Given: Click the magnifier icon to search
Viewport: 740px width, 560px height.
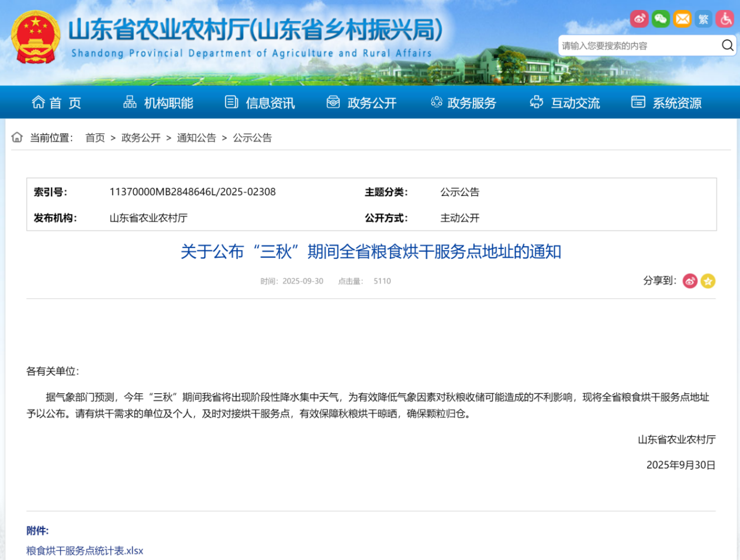Looking at the screenshot, I should point(727,45).
